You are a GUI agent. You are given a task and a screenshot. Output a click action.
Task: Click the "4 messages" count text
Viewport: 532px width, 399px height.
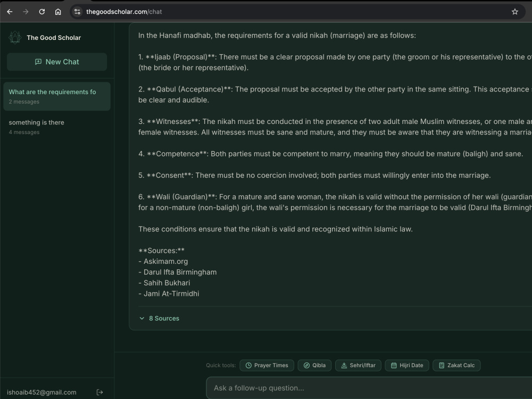pos(24,132)
